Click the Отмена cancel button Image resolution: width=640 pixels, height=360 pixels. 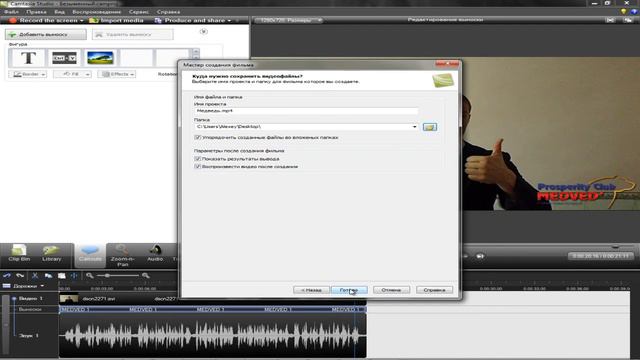[391, 290]
